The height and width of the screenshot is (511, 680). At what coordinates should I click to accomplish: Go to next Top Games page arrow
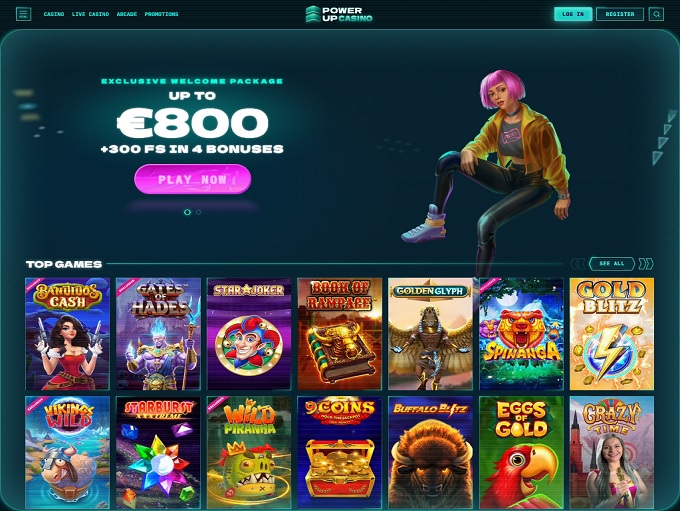[x=646, y=264]
